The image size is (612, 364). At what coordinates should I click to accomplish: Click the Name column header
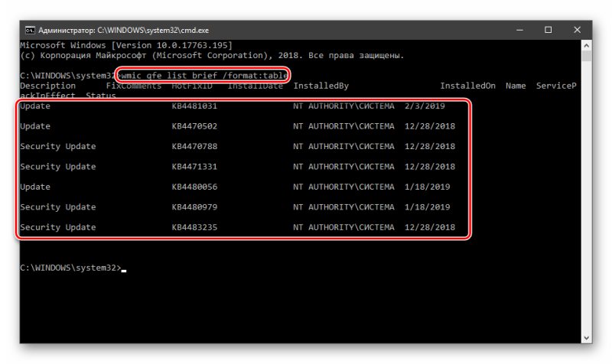[x=516, y=86]
